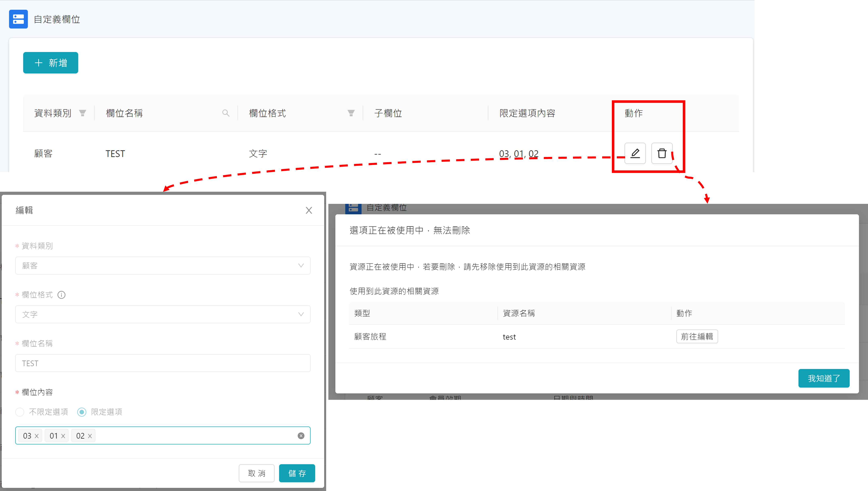Click the info icon beside 欄位格式 label
Image resolution: width=868 pixels, height=491 pixels.
[61, 295]
